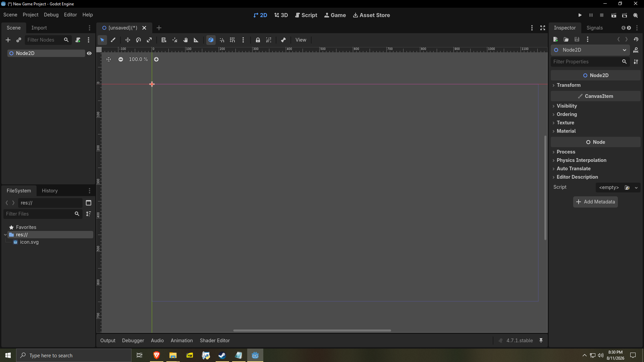Toggle Node2D visibility eye in Scene tree
The width and height of the screenshot is (644, 362).
[89, 53]
